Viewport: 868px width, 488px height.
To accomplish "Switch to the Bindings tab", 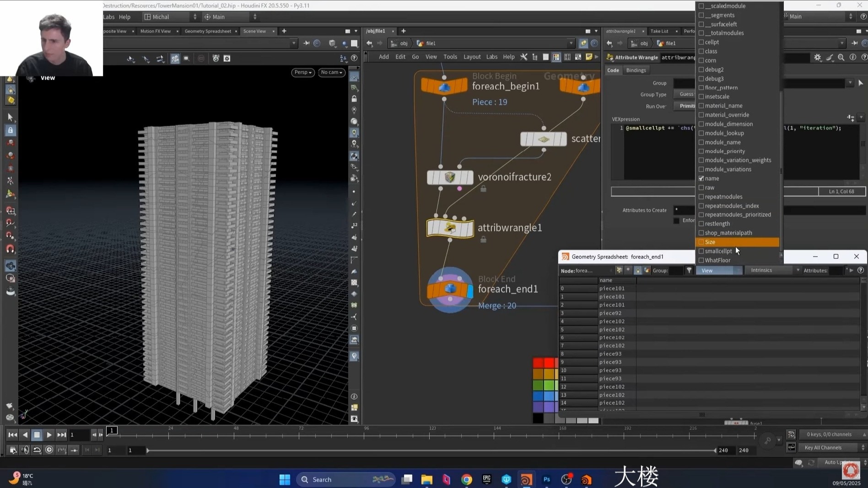I will (x=636, y=70).
